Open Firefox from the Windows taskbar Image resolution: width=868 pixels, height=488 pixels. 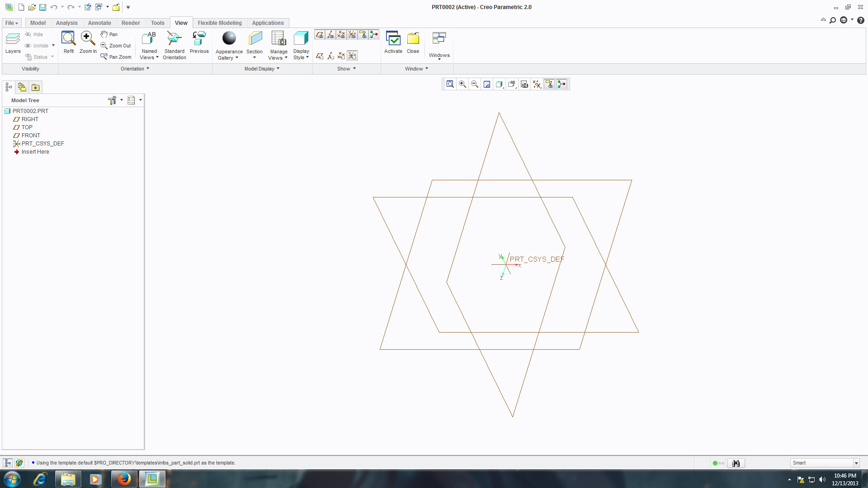(x=124, y=479)
